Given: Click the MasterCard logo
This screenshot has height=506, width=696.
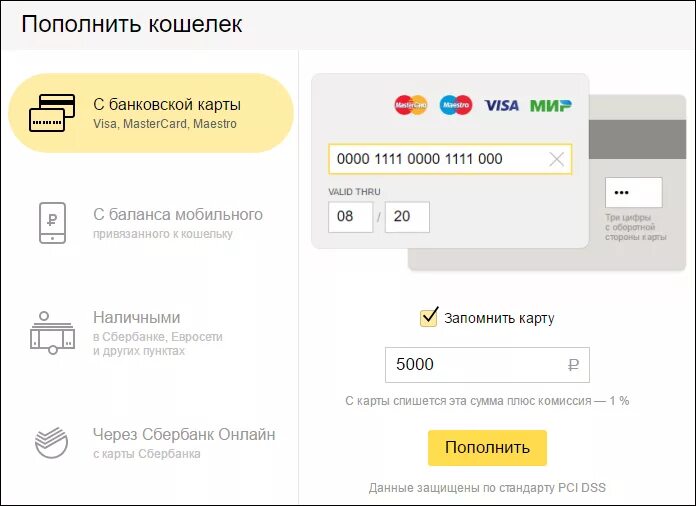Looking at the screenshot, I should pos(410,105).
